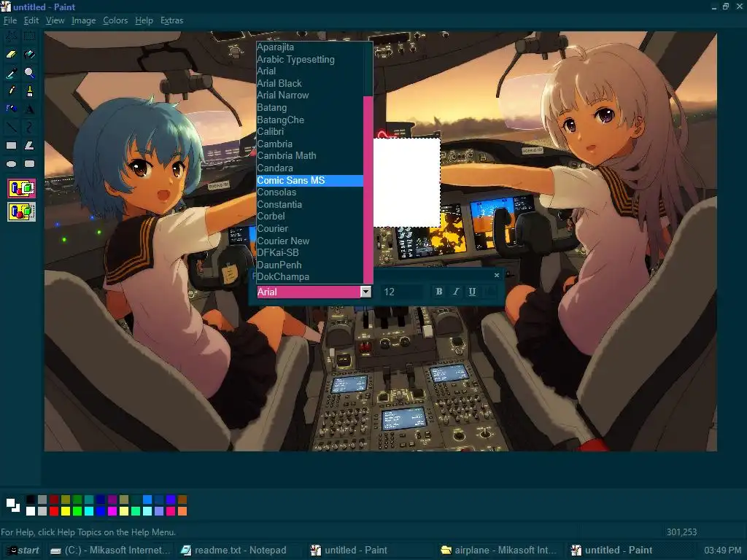
Task: Open the font size box showing 12
Action: point(403,292)
